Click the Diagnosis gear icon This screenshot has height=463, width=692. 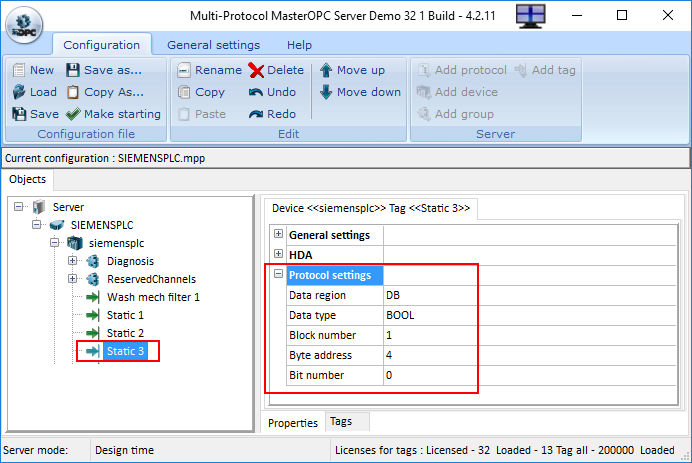(93, 261)
